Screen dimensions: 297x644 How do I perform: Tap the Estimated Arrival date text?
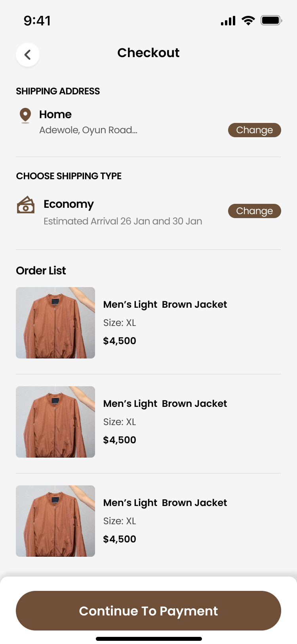point(123,221)
